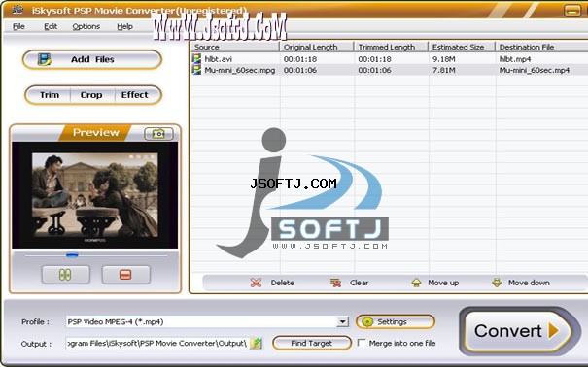Click the Trimmed Length column header

pos(391,47)
